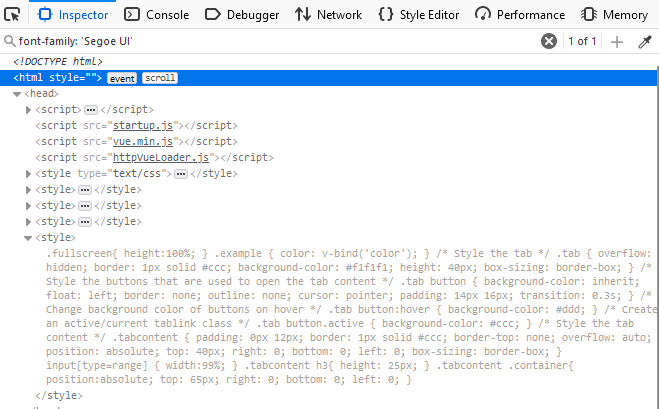This screenshot has height=409, width=659.
Task: Click the search magnifier icon
Action: coord(9,41)
